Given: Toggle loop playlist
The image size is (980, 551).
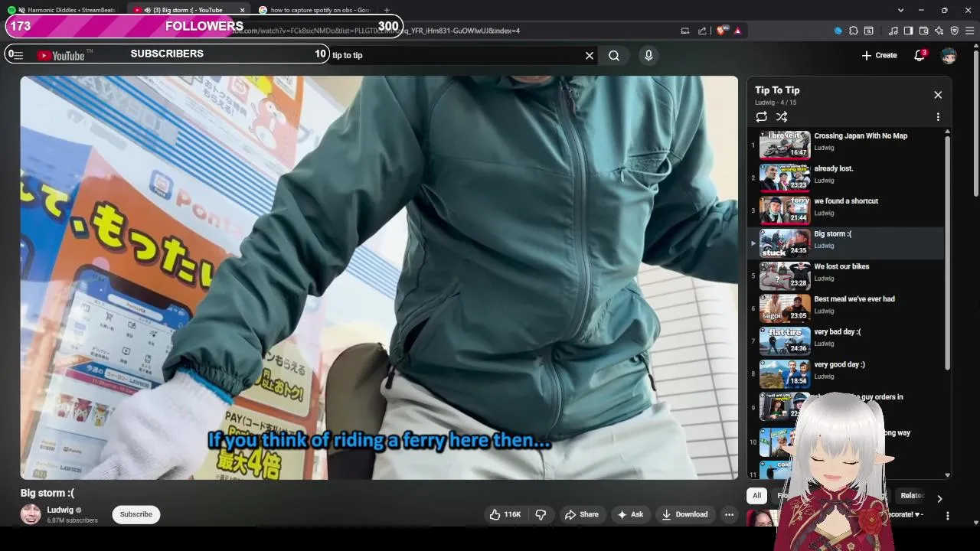Looking at the screenshot, I should coord(761,117).
